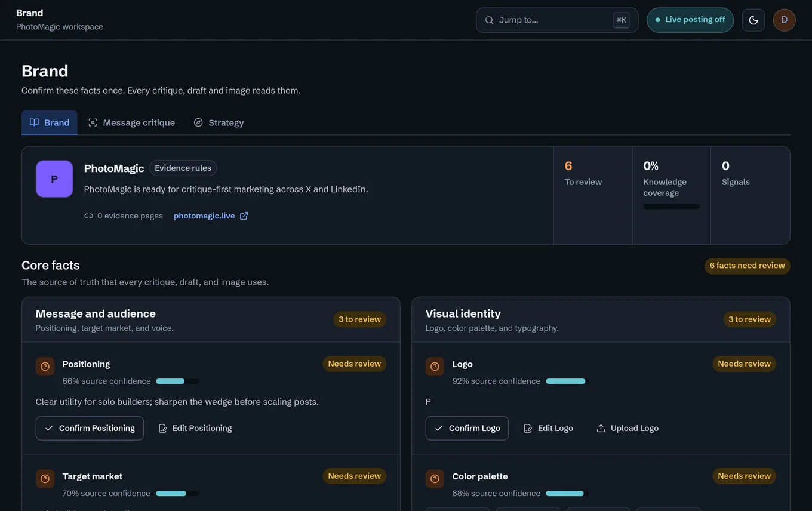The height and width of the screenshot is (511, 812).
Task: Click the 'Clear utility for solo builders' description
Action: pos(177,402)
